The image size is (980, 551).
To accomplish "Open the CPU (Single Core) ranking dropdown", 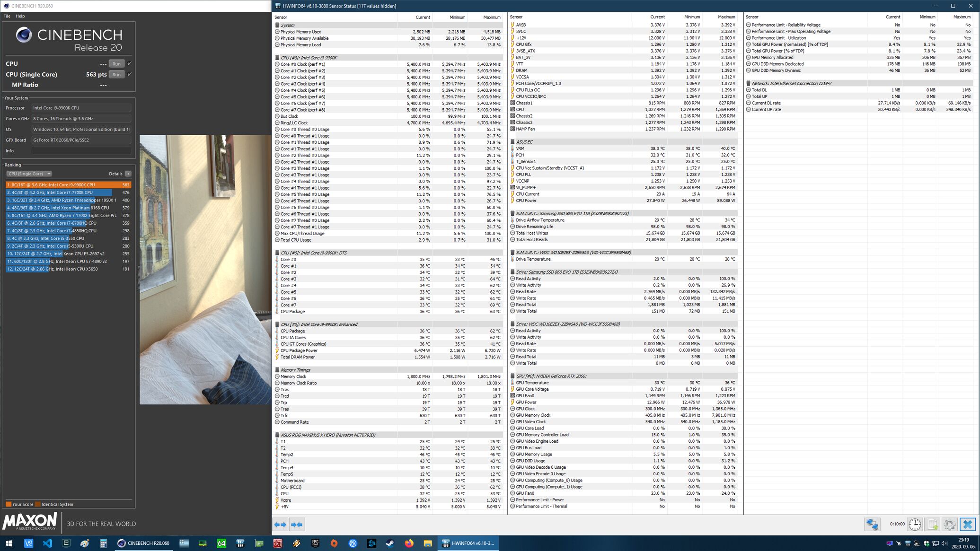I will point(29,174).
